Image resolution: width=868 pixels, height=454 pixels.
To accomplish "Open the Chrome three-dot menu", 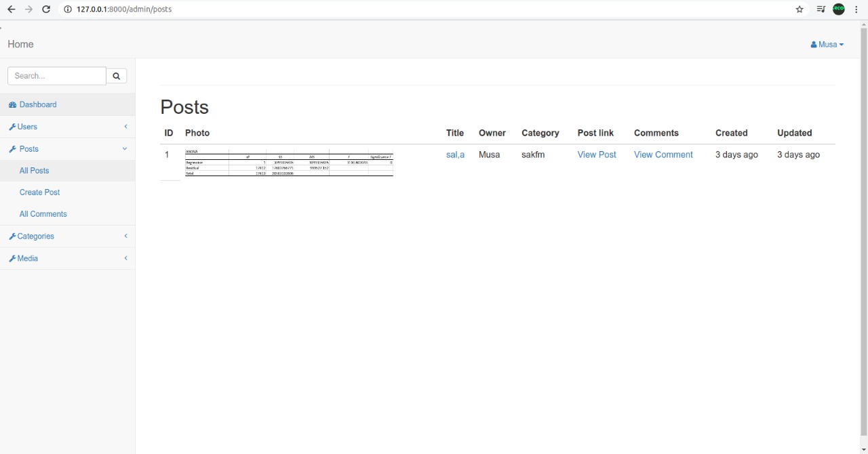I will (856, 9).
